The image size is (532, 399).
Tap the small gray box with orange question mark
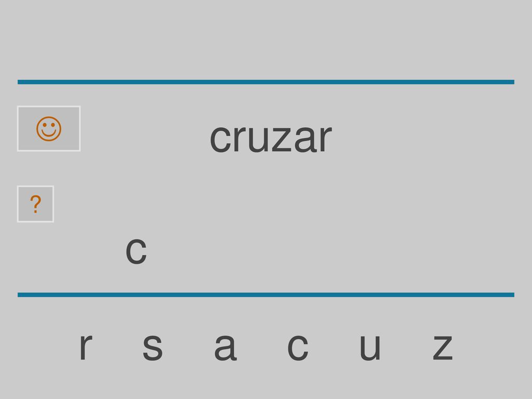36,204
